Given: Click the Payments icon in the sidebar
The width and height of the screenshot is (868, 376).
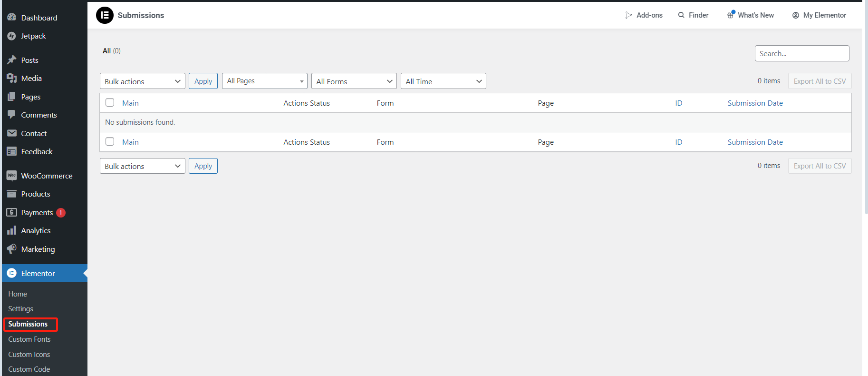Looking at the screenshot, I should 12,212.
